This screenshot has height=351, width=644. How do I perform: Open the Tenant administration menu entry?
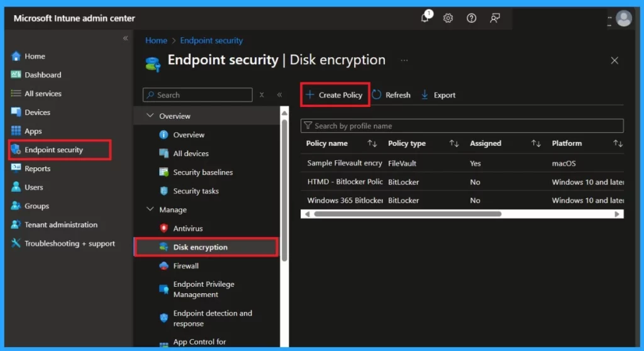click(61, 225)
